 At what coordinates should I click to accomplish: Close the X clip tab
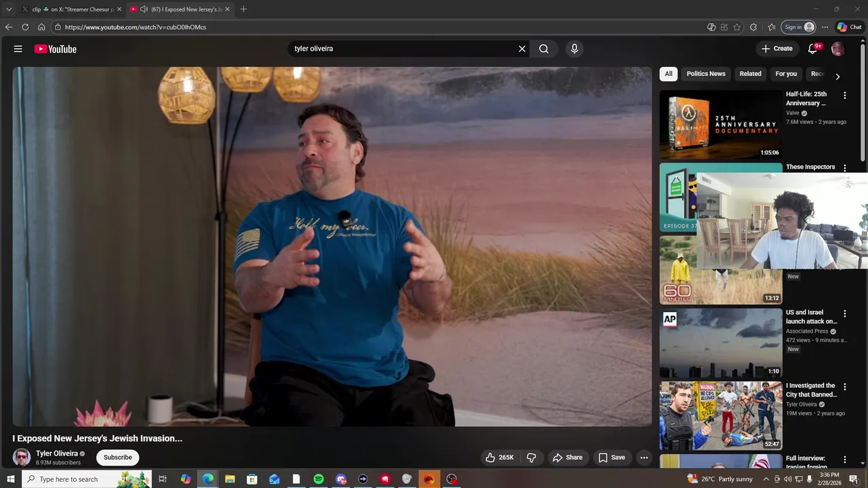click(119, 9)
